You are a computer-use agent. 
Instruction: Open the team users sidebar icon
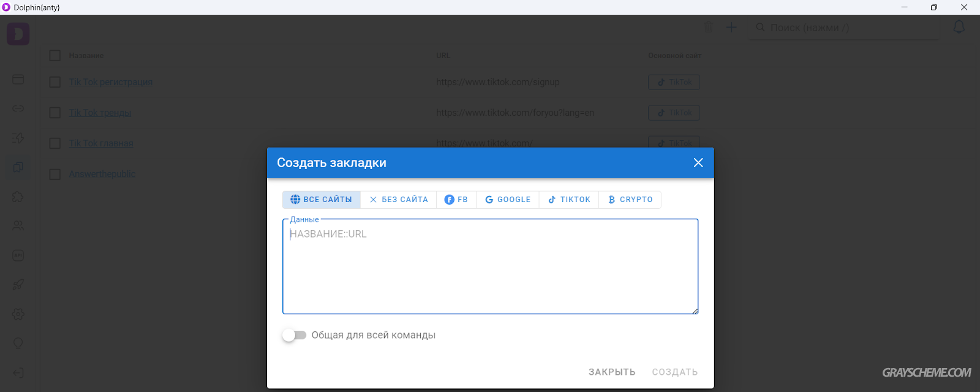pyautogui.click(x=18, y=225)
